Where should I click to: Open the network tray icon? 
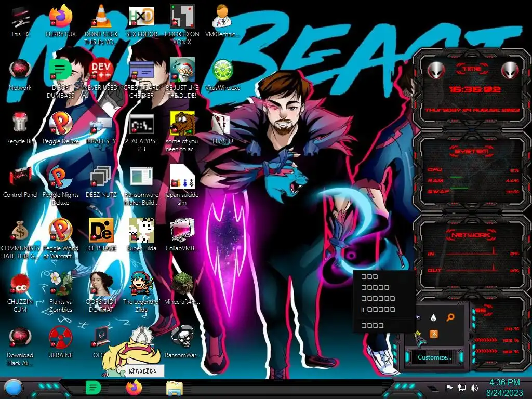[x=462, y=388]
